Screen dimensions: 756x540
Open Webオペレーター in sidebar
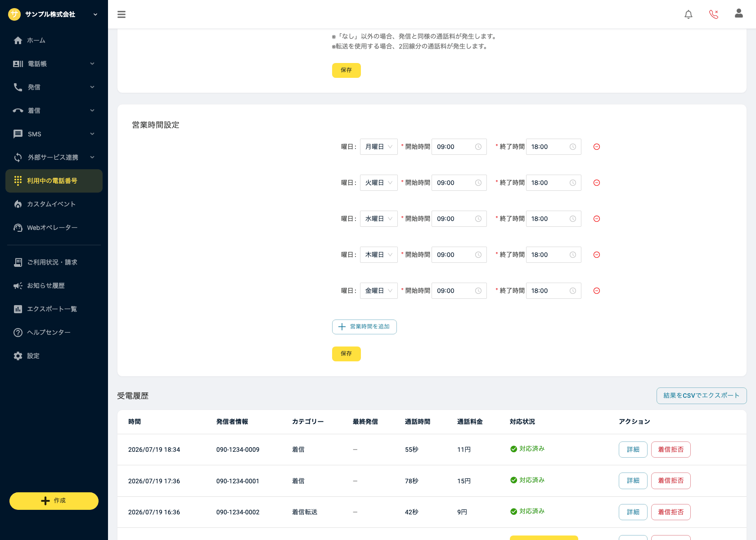(54, 228)
